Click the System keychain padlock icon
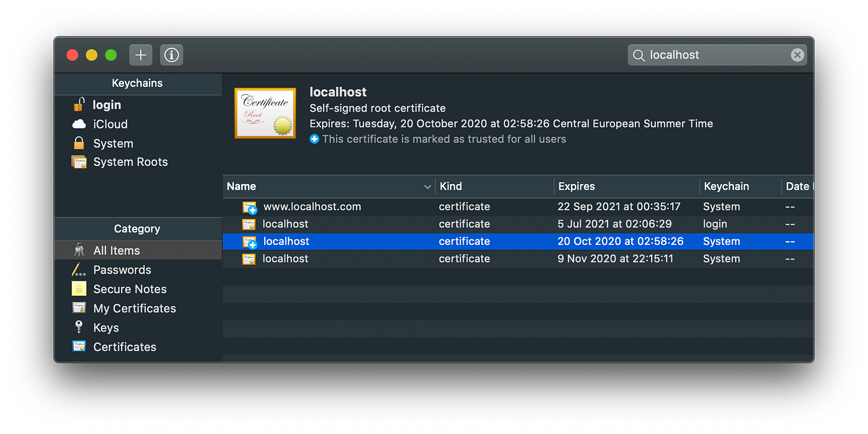Screen dimensions: 868x434 (x=78, y=143)
